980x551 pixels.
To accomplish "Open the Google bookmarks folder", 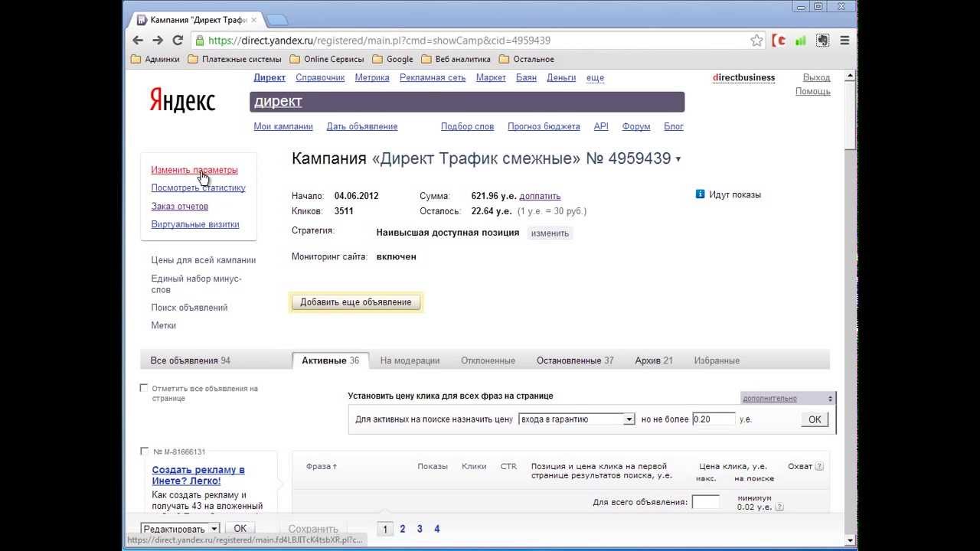I will [393, 59].
